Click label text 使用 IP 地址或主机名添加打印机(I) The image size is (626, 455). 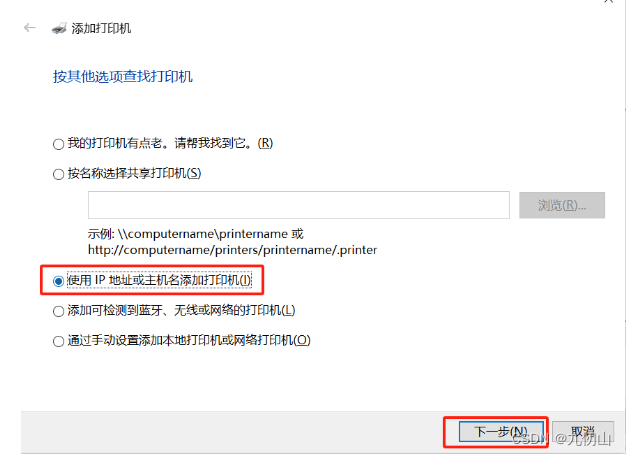[x=159, y=280]
